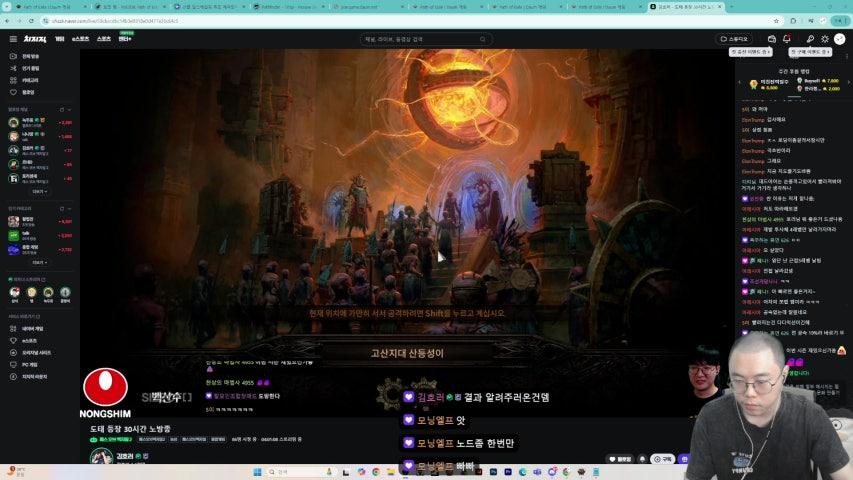The width and height of the screenshot is (853, 480).
Task: Click the refresh icon in popular categories header
Action: tap(61, 208)
